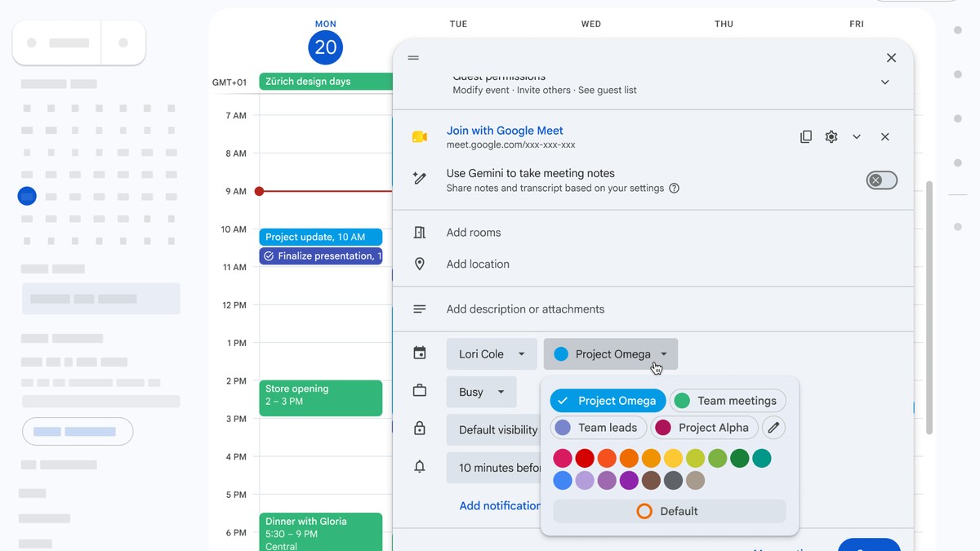Choose the Team leads label chip

pos(599,428)
